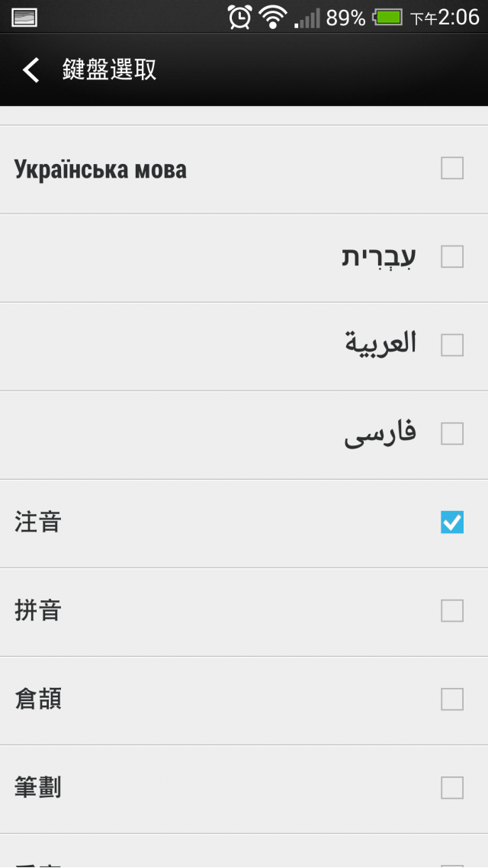Tap the cellular signal bars icon
The width and height of the screenshot is (488, 868).
307,18
